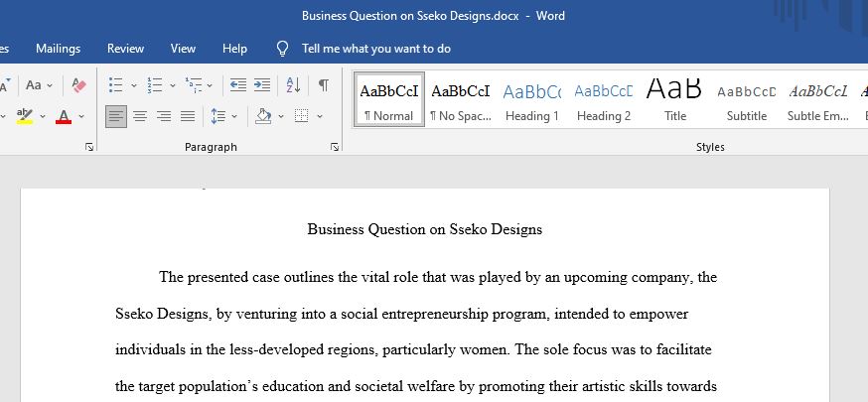
Task: Apply yellow text highlight color
Action: [25, 116]
